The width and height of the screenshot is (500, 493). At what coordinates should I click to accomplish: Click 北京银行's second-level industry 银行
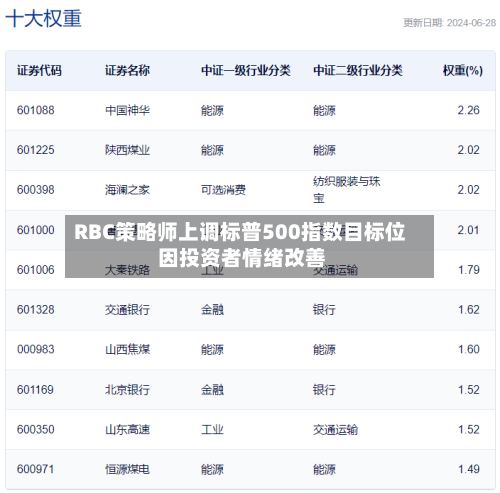click(x=324, y=389)
